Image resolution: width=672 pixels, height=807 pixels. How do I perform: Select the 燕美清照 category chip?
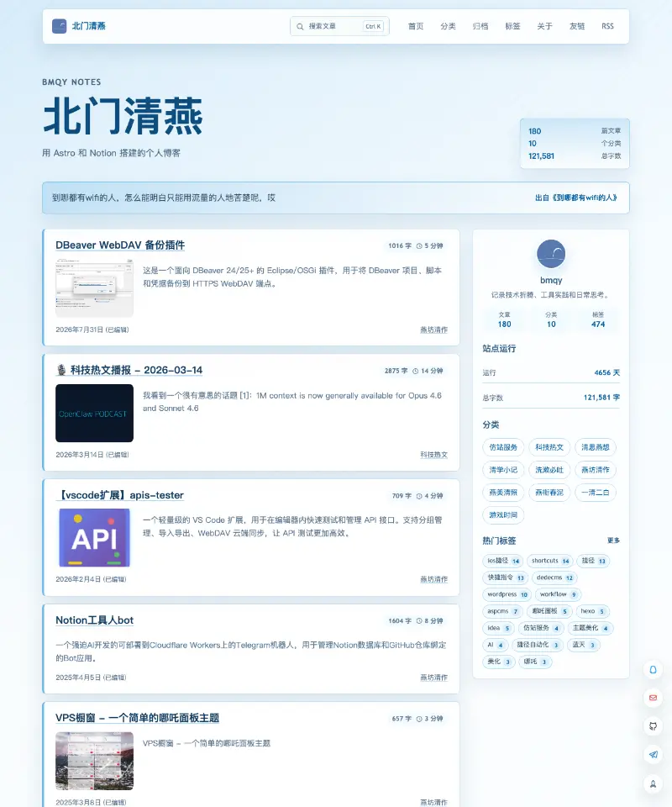point(503,493)
